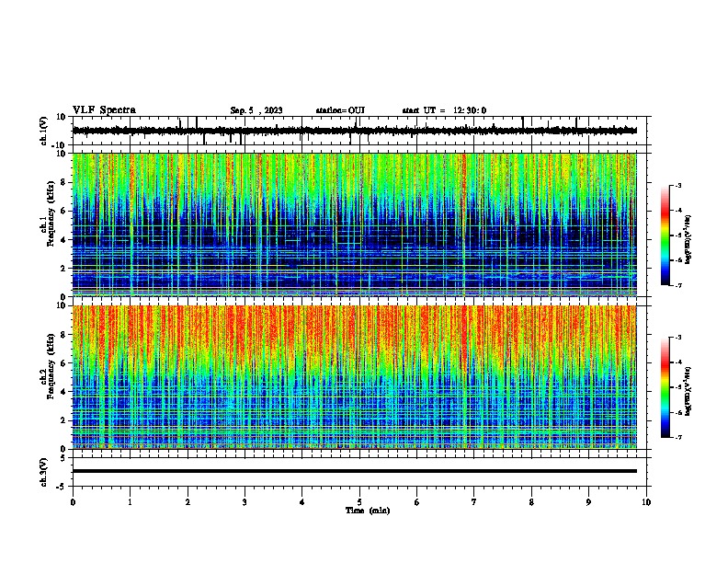Click the ch.2 color bar log(PSD) unit label
Screen dimensions: 728x563
[x=688, y=391]
